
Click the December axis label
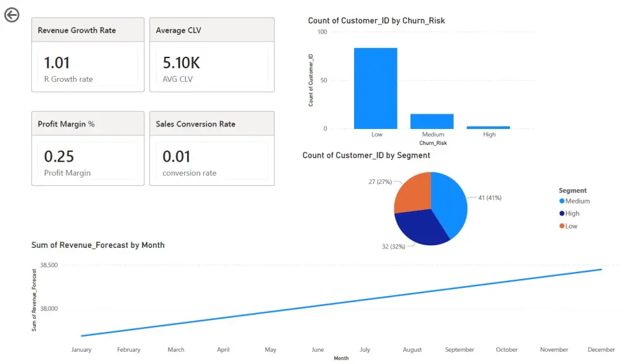pyautogui.click(x=601, y=350)
